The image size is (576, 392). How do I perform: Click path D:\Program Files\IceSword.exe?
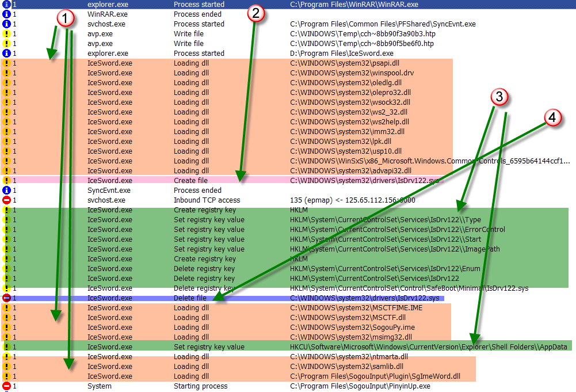coord(342,54)
